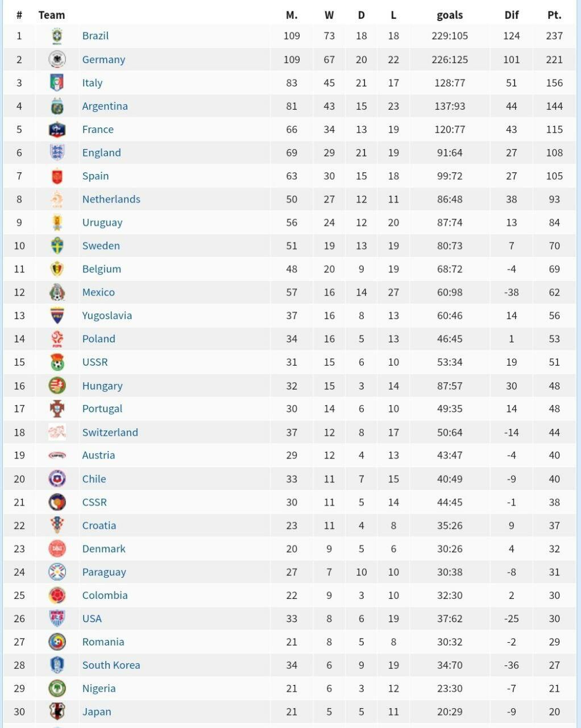Select the goals column header

coord(450,15)
